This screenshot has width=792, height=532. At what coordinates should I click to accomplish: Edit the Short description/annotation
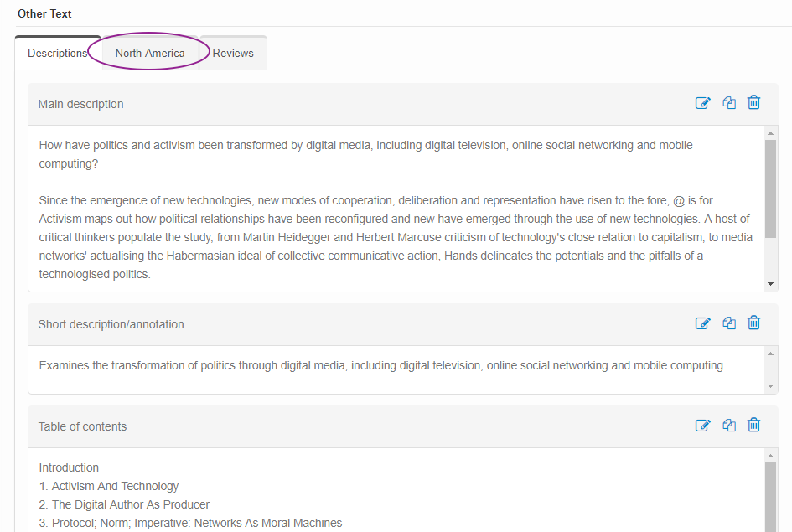(x=702, y=323)
